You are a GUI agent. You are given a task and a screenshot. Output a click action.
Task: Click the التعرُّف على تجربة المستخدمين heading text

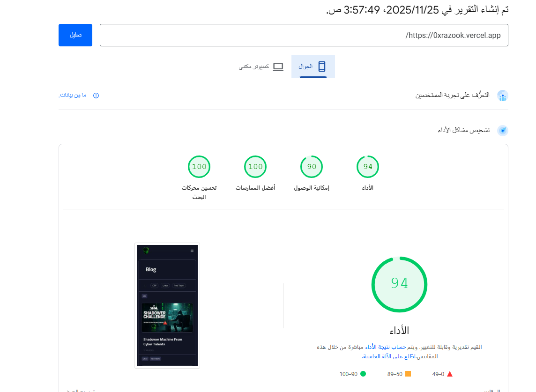[452, 95]
